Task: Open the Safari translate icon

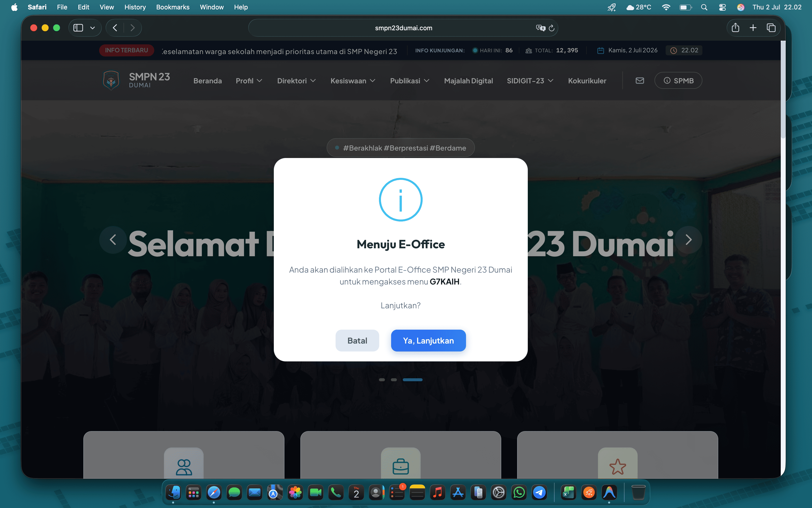Action: (x=540, y=28)
